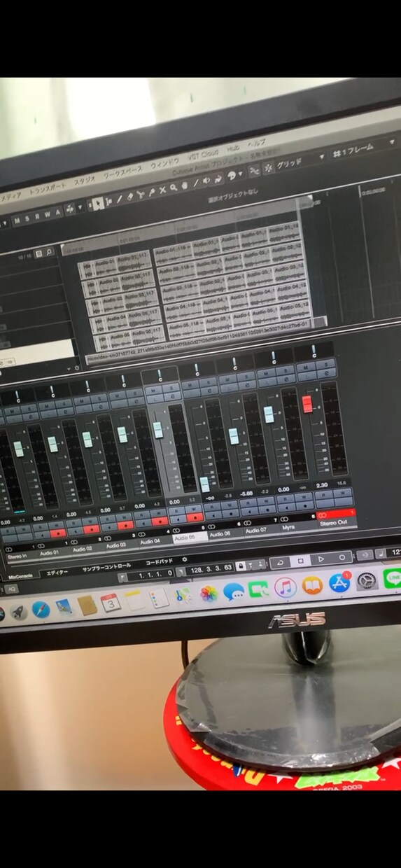Select the Mute X tool in toolbar

[162, 190]
